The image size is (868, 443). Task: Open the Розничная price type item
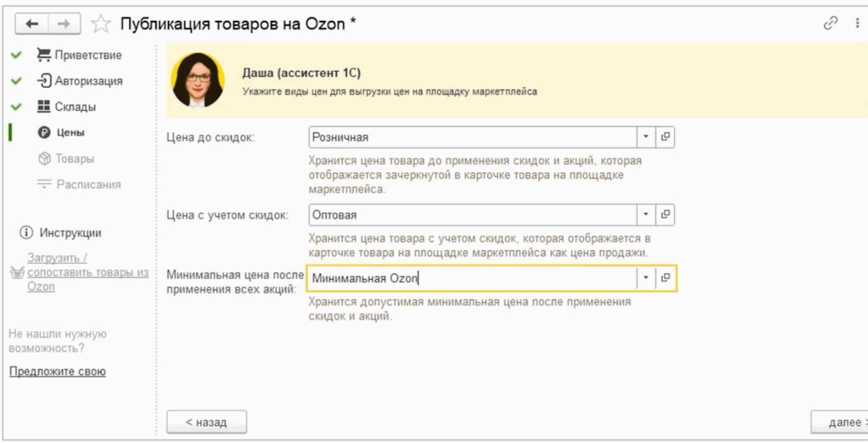tap(665, 137)
